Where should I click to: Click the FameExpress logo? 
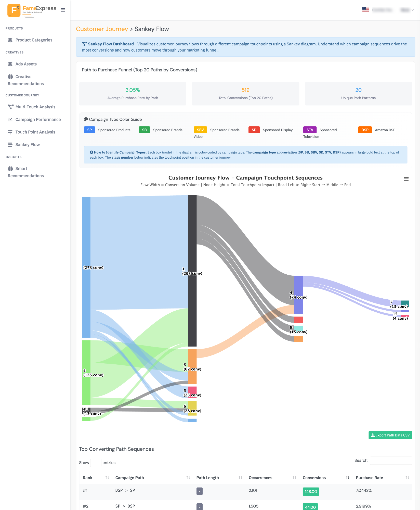click(x=14, y=10)
